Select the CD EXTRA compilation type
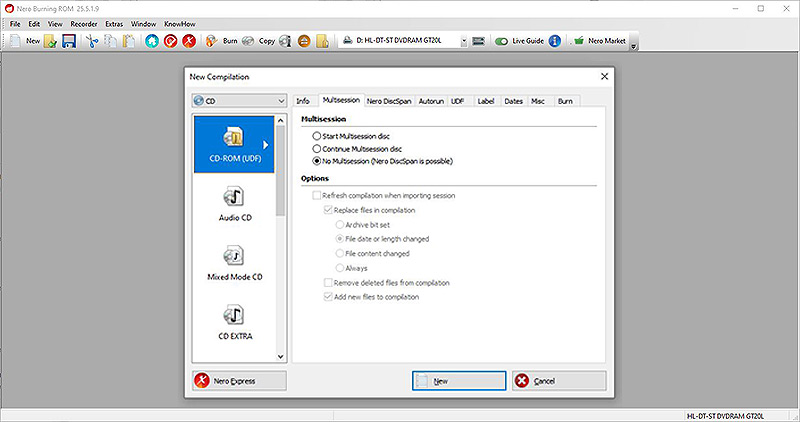Viewport: 800px width, 422px height. [x=234, y=322]
